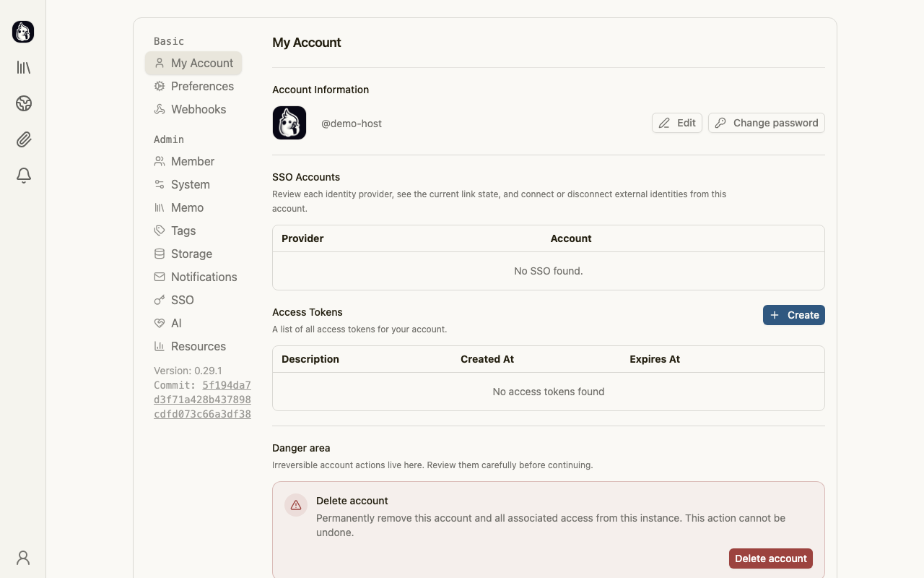
Task: Open the Explore globe icon
Action: tap(23, 103)
